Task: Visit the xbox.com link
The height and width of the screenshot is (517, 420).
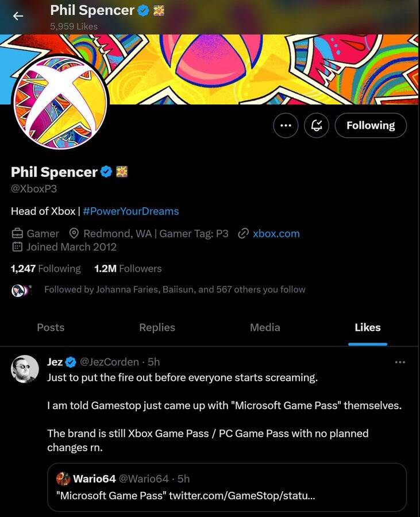Action: 276,233
